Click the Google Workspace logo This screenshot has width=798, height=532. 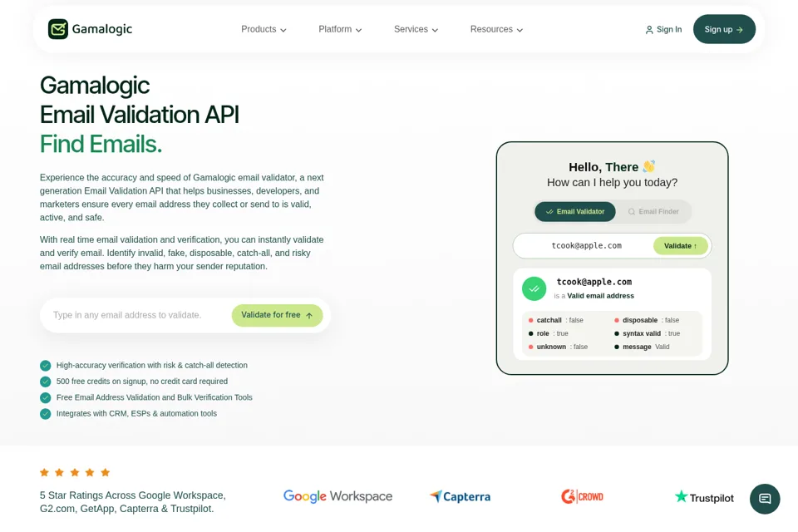338,496
